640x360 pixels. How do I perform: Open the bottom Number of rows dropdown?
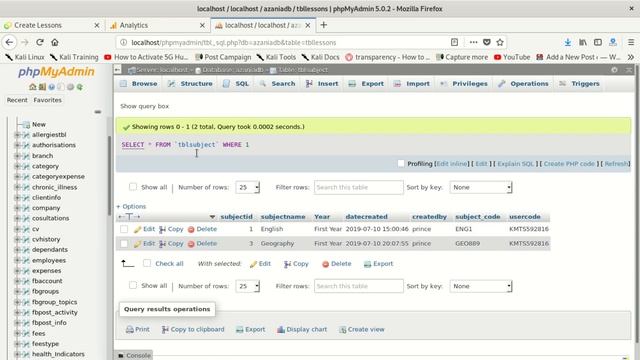click(248, 286)
